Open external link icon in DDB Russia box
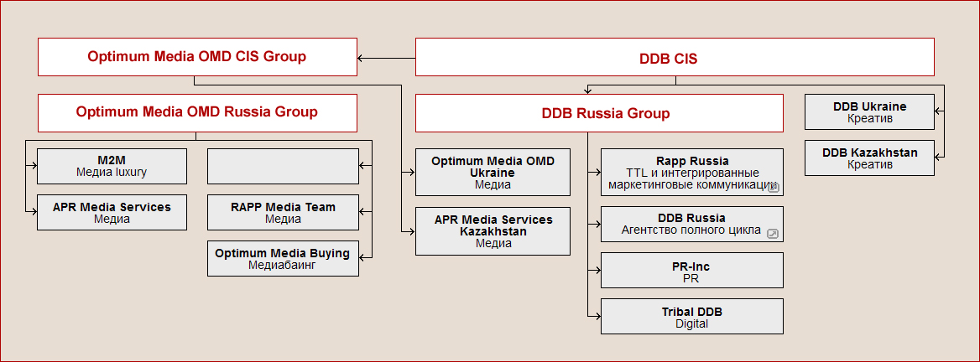 [773, 234]
